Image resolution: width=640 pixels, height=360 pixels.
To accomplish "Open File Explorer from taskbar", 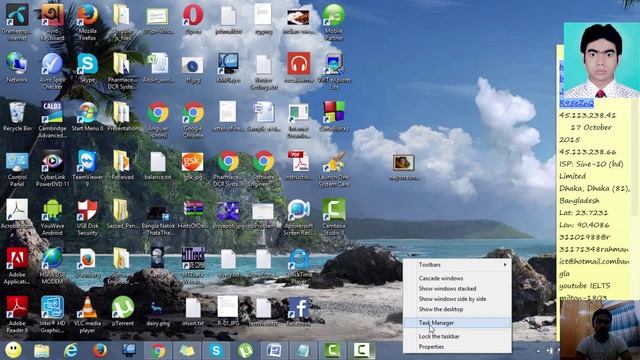I will (x=42, y=350).
